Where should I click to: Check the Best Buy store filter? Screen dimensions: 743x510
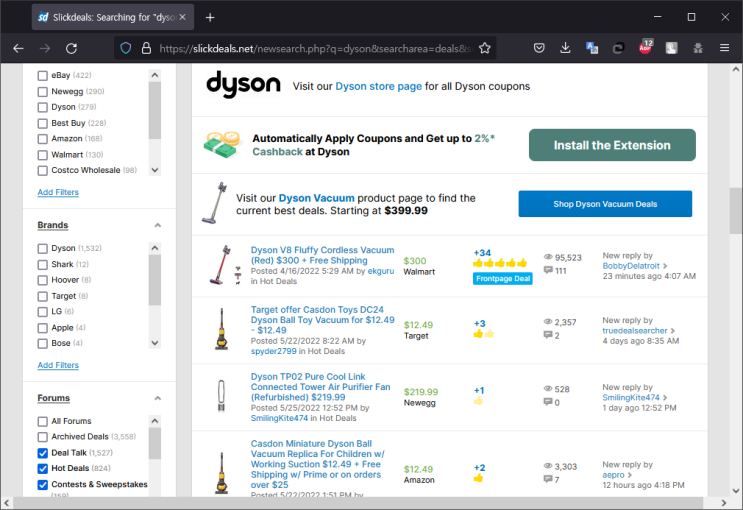point(43,123)
